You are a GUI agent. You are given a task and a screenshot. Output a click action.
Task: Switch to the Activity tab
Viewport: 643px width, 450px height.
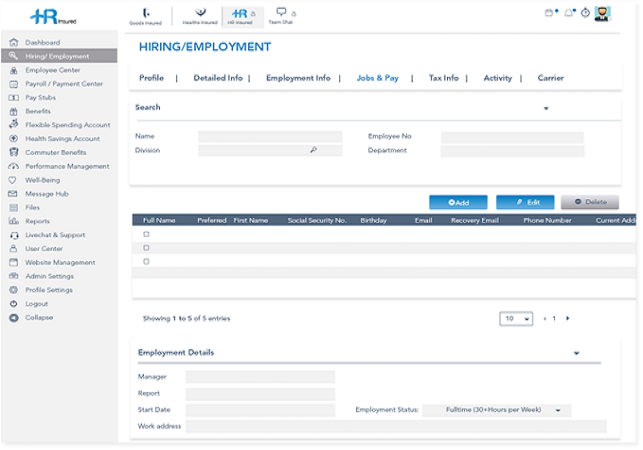point(498,78)
